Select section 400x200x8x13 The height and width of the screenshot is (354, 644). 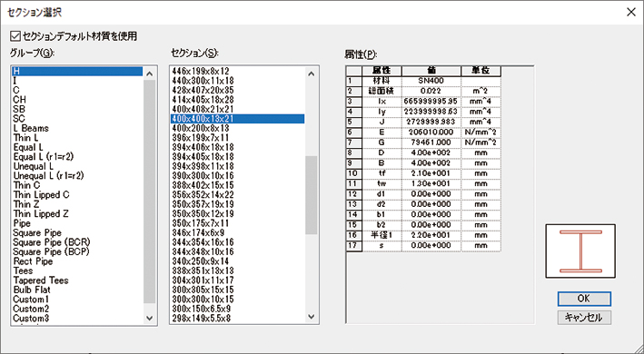click(237, 128)
